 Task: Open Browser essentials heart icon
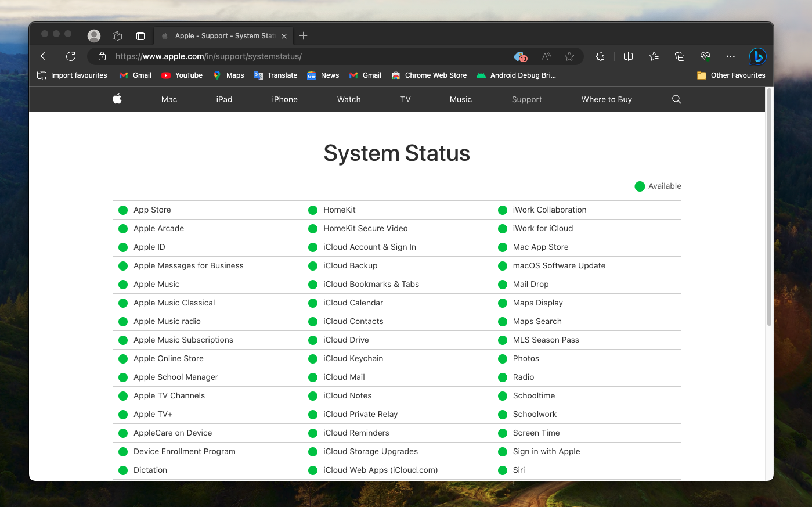coord(705,56)
